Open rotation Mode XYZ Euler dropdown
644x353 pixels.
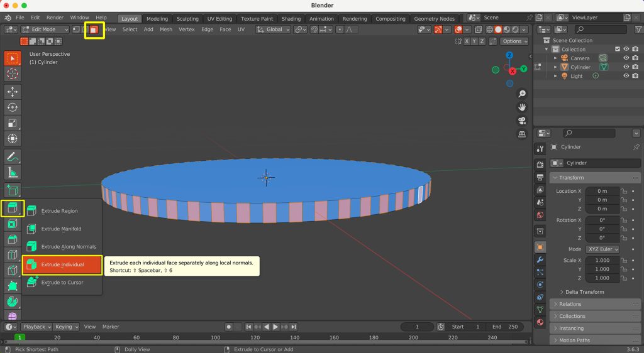pyautogui.click(x=603, y=249)
